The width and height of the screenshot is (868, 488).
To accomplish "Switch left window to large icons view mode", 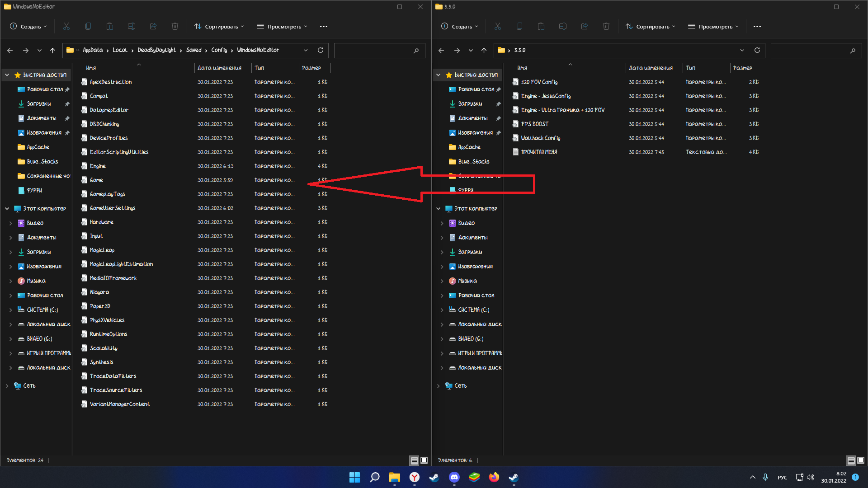I will (x=424, y=460).
